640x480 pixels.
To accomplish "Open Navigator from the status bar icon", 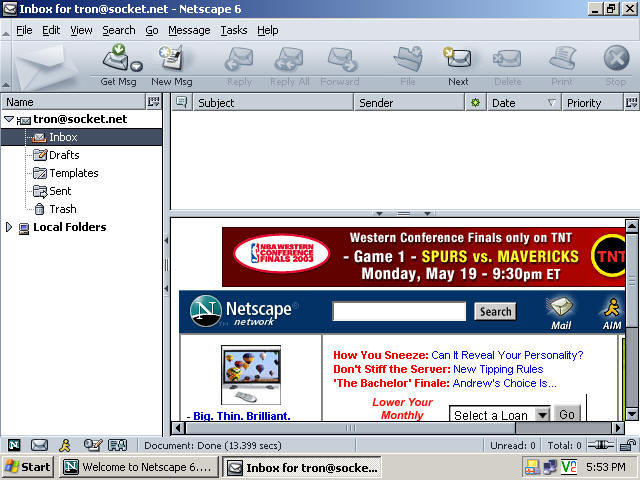I will click(x=14, y=445).
